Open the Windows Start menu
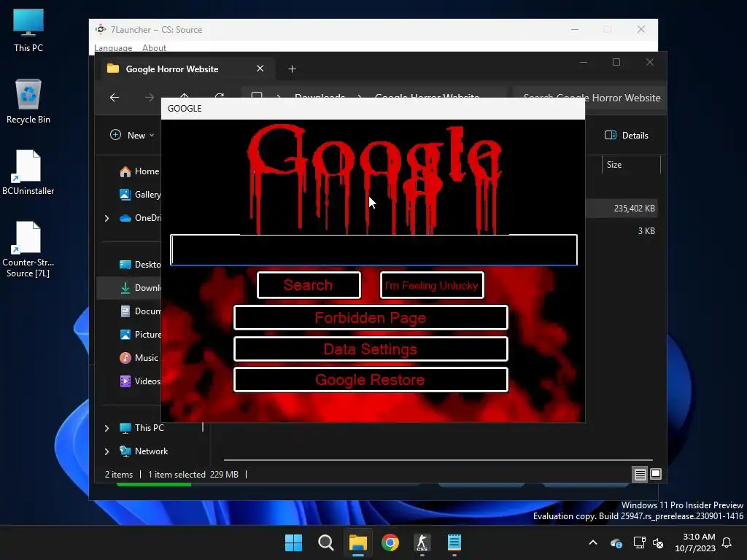The height and width of the screenshot is (560, 747). click(x=293, y=542)
